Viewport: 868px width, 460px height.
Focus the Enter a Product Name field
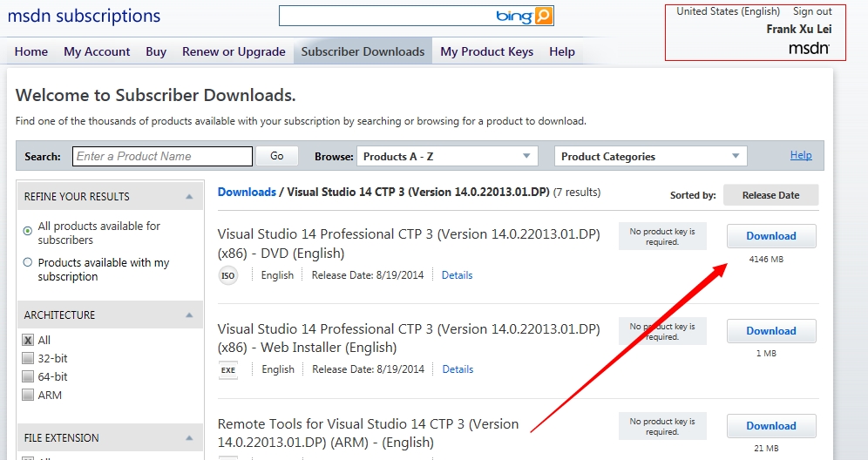[162, 156]
